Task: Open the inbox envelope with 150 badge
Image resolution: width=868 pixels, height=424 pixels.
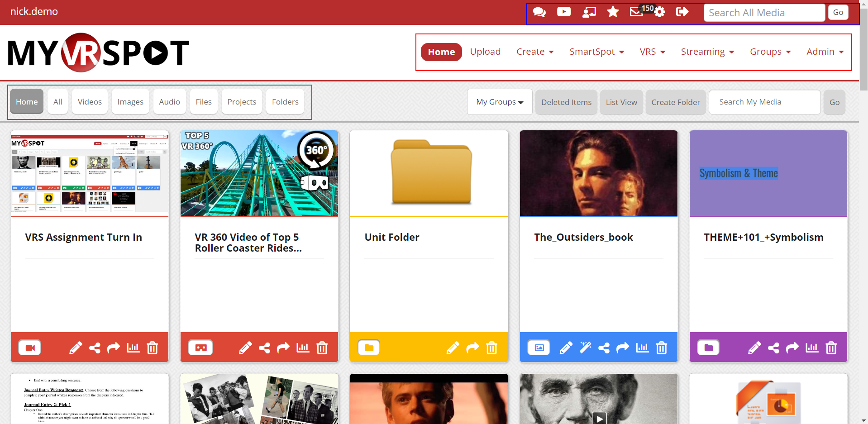Action: point(636,12)
